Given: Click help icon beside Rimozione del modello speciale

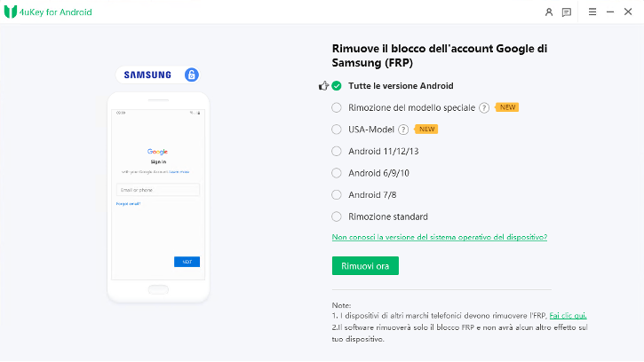Looking at the screenshot, I should (x=484, y=107).
